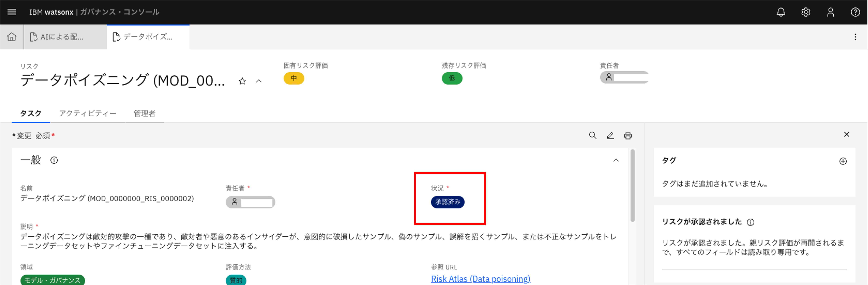Go to the home tab icon

coord(12,37)
